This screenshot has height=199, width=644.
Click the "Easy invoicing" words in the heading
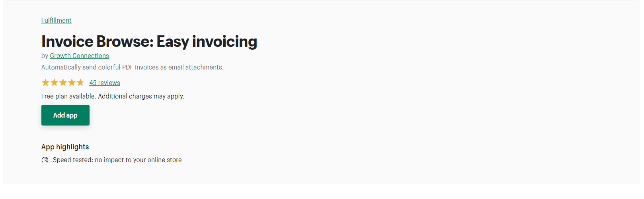[x=207, y=41]
